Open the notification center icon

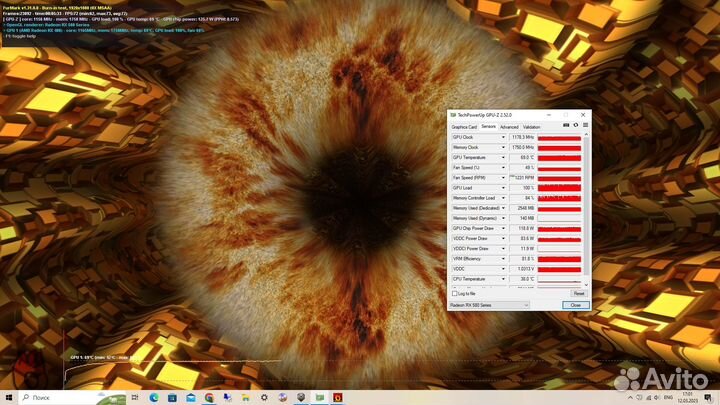coord(709,398)
